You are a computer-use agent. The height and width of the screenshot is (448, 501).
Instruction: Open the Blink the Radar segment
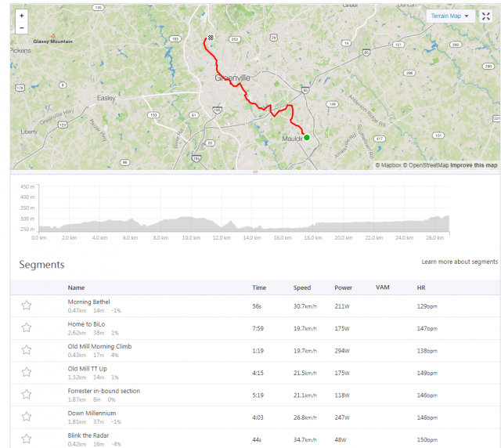pyautogui.click(x=88, y=434)
